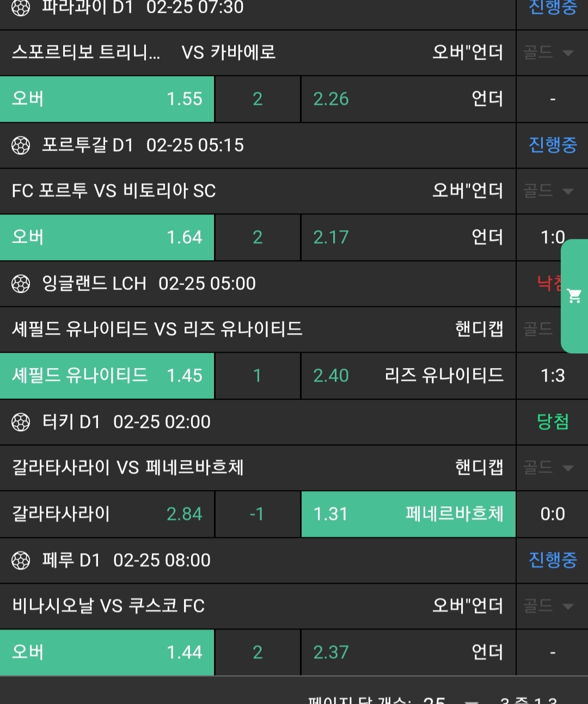
Task: Select the soccer ball icon beside 페루 D1
Action: pos(21,560)
